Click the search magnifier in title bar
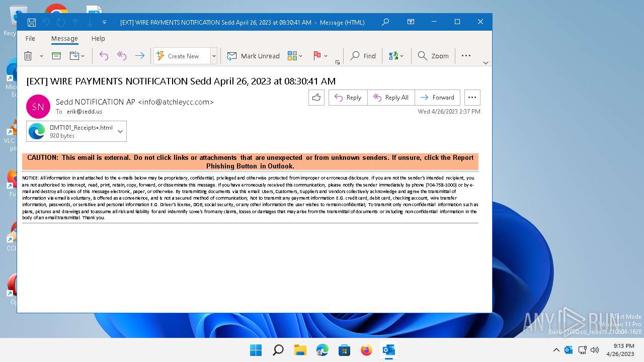This screenshot has width=644, height=362. coord(385,22)
